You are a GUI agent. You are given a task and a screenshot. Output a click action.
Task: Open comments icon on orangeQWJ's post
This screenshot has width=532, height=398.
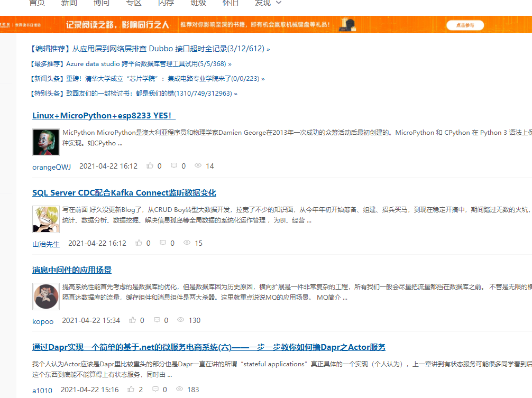[x=173, y=166]
